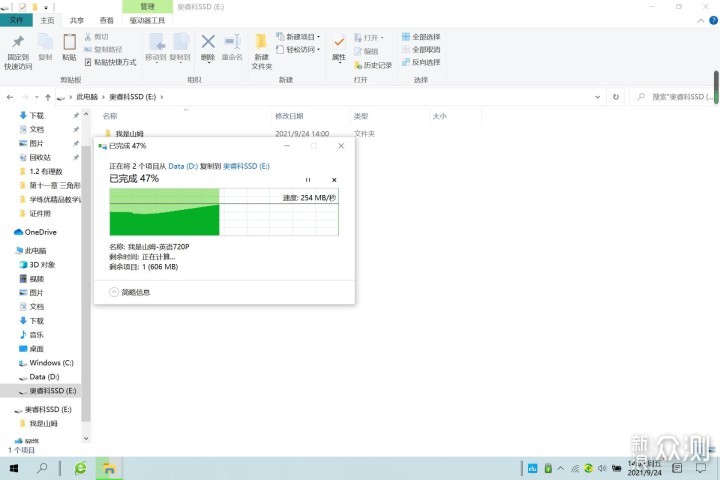Screen dimensions: 720x480
Task: Refresh the current folder view
Action: tap(616, 97)
